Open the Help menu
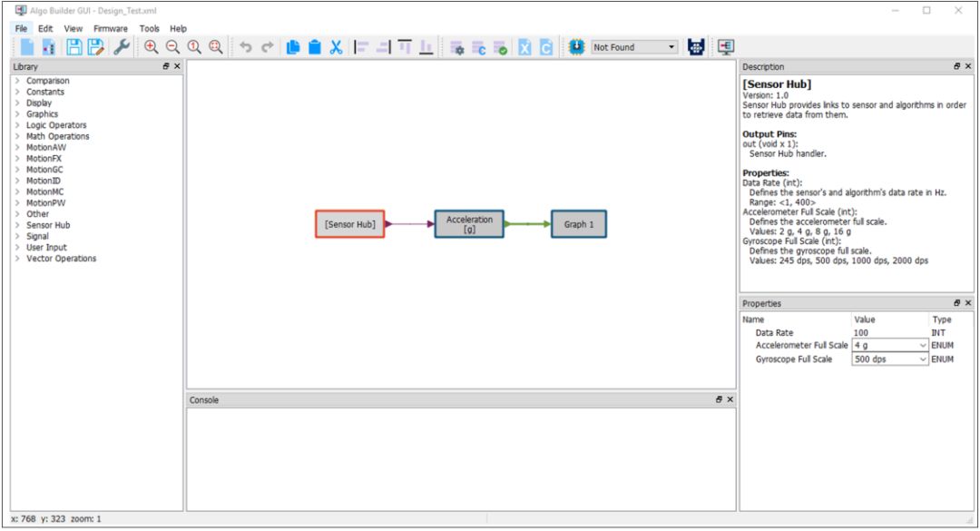Image resolution: width=980 pixels, height=531 pixels. [178, 29]
